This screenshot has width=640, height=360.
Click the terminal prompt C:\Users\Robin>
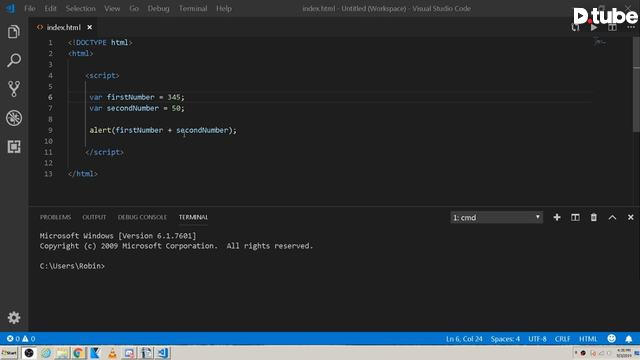pos(72,266)
